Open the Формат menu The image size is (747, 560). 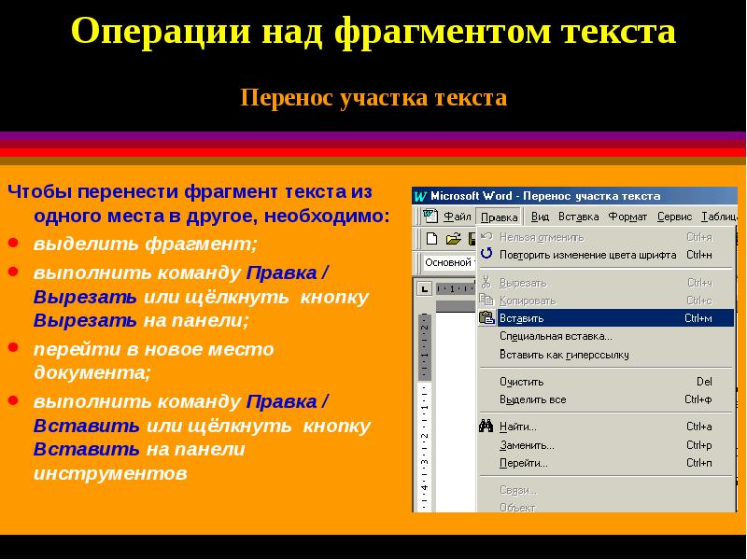(627, 217)
